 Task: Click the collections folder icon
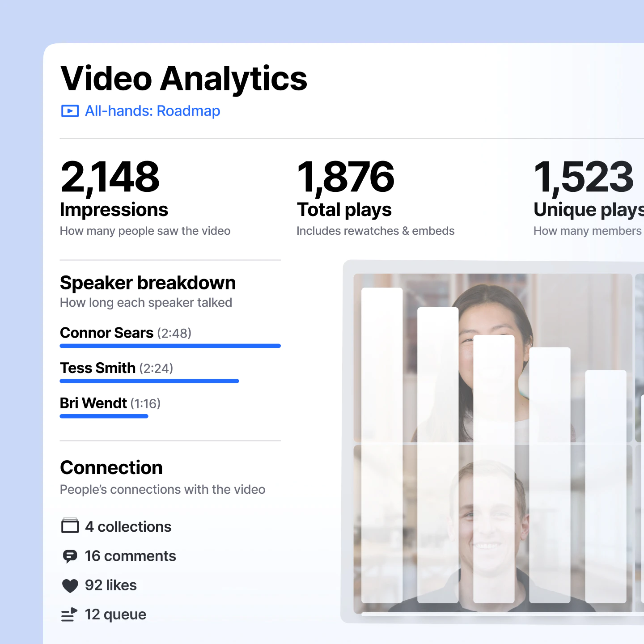(x=70, y=526)
